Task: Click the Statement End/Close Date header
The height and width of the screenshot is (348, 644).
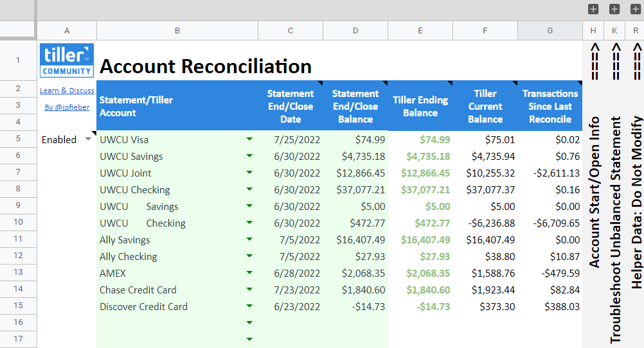Action: pos(291,107)
